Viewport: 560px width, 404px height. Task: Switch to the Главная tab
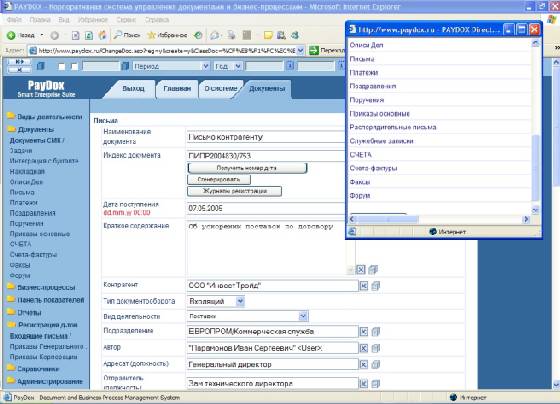[x=177, y=89]
